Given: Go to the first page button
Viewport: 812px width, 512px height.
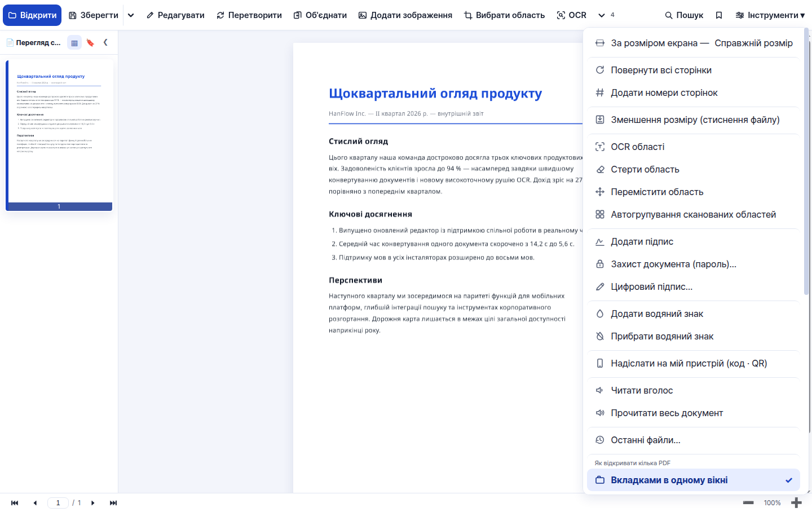Looking at the screenshot, I should pos(15,503).
